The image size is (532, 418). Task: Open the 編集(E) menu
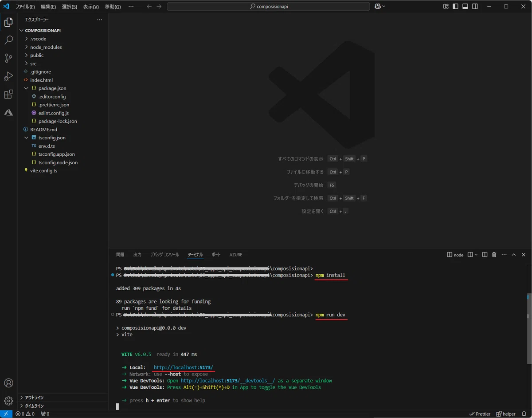pyautogui.click(x=48, y=7)
